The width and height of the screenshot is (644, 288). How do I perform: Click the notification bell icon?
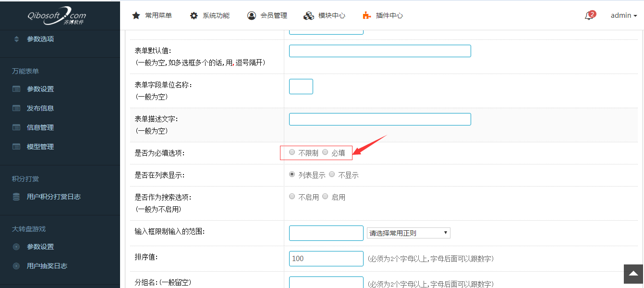[589, 16]
